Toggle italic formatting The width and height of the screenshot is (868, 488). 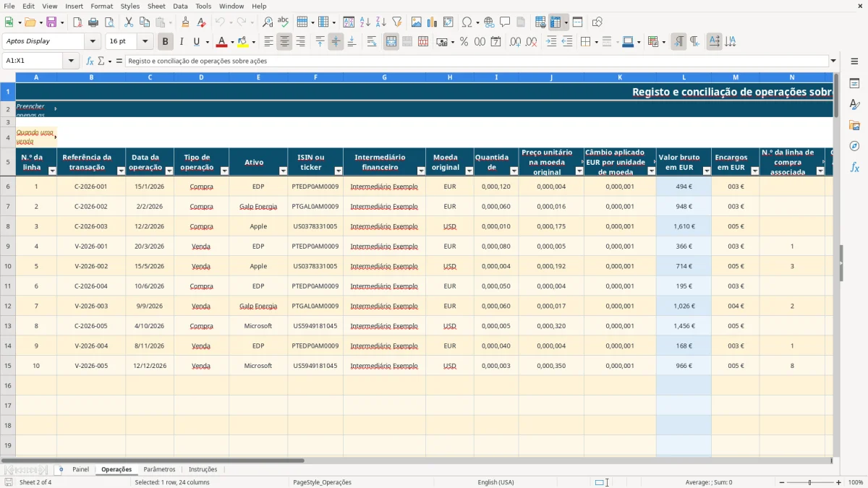pos(182,42)
